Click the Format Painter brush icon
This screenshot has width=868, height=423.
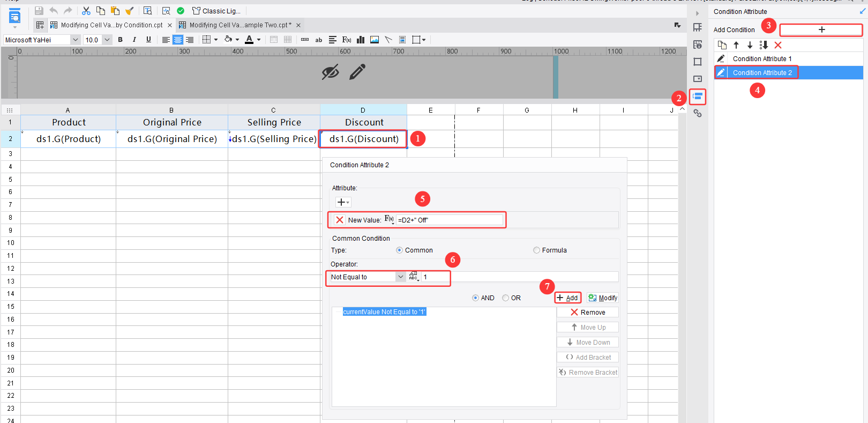pyautogui.click(x=129, y=11)
